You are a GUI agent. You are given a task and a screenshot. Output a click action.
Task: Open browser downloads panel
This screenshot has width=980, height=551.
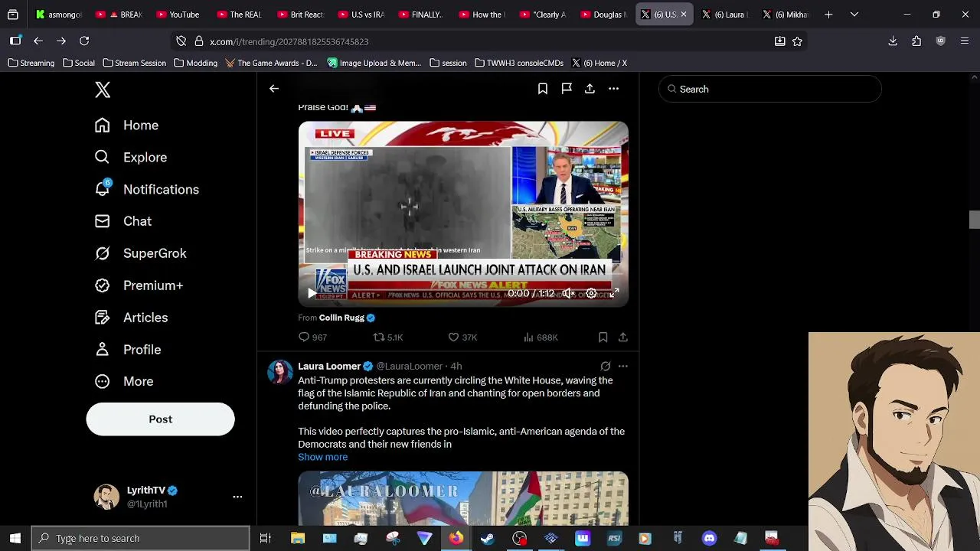(893, 41)
